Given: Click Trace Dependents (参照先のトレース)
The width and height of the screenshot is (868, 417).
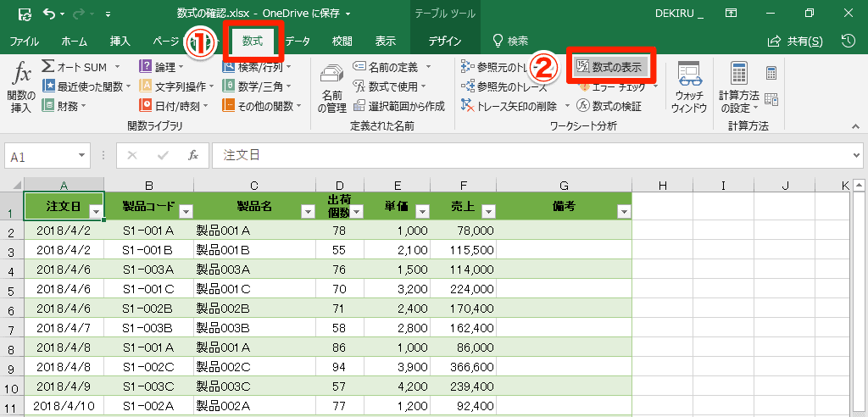Looking at the screenshot, I should (x=504, y=86).
